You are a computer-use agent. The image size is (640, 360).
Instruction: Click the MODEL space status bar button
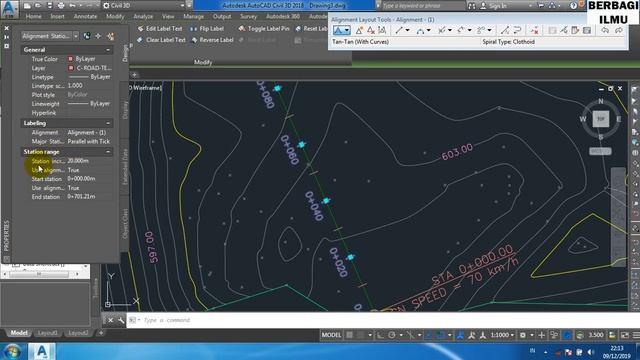pyautogui.click(x=331, y=335)
